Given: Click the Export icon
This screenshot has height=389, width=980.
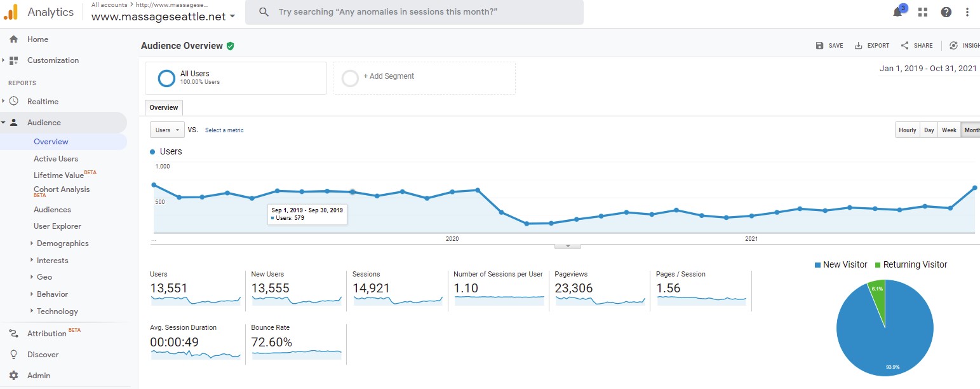Looking at the screenshot, I should [859, 46].
